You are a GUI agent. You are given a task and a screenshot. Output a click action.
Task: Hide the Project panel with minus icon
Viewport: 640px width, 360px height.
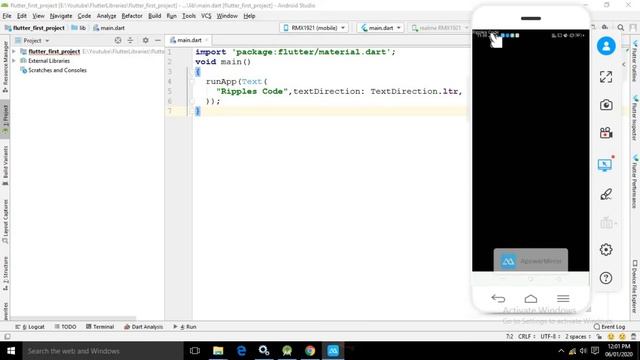[x=158, y=40]
